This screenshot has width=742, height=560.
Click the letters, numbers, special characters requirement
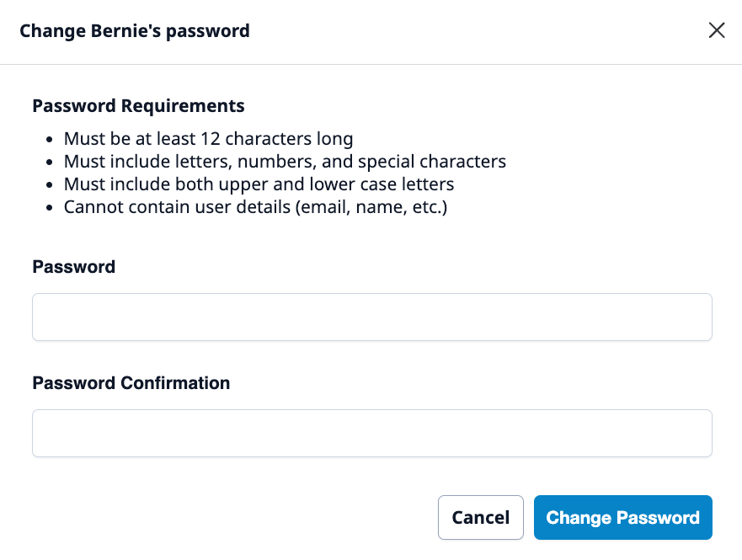click(285, 162)
